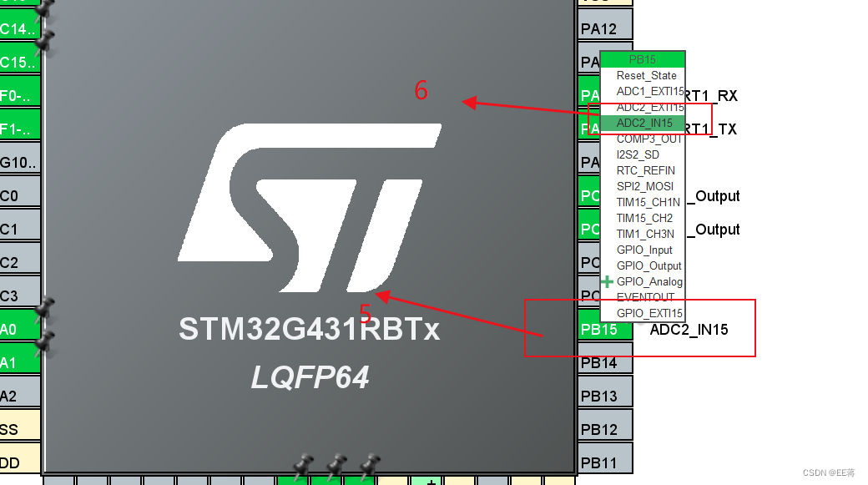Select ADC2_IN15 function entry

[644, 123]
